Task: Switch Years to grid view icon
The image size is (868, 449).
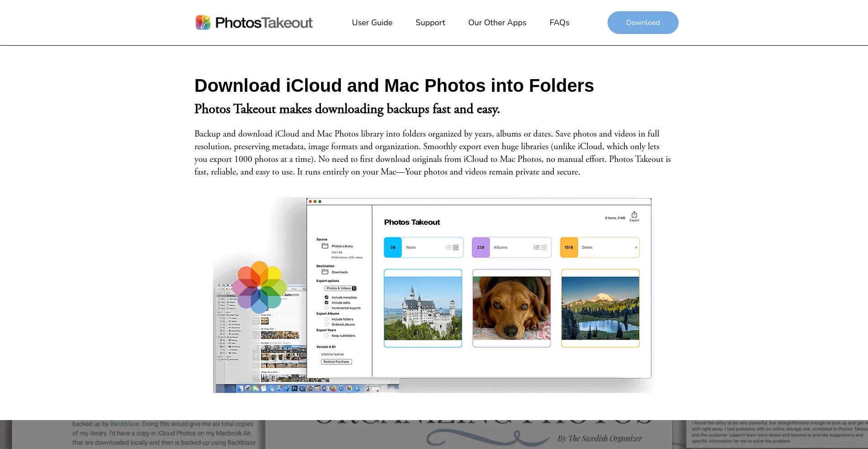Action: click(x=456, y=247)
